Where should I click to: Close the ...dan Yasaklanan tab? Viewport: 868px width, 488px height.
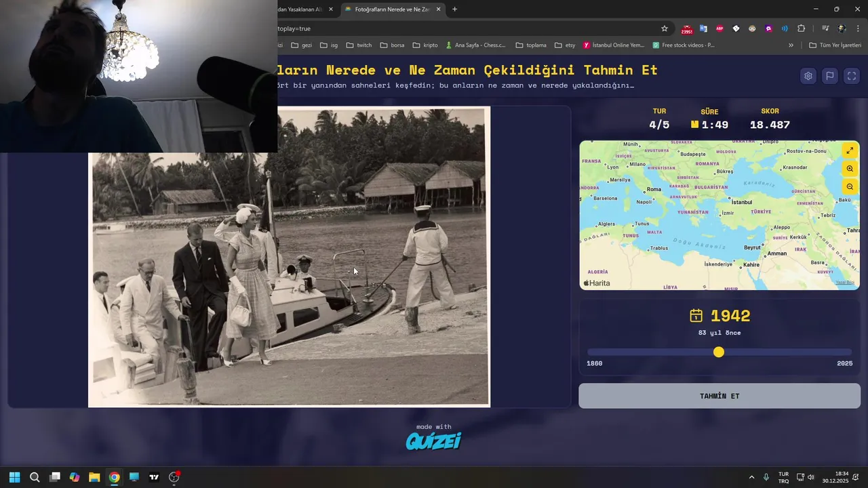tap(331, 9)
